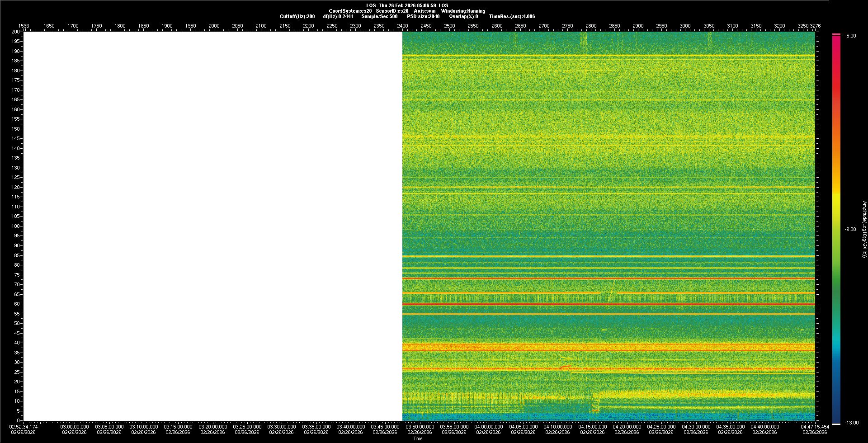This screenshot has width=868, height=443.
Task: Click the 60 Hz frequency axis label
Action: (x=17, y=304)
